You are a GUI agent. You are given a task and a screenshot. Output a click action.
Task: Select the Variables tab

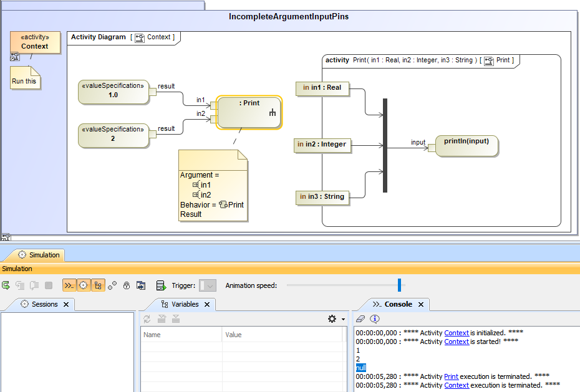click(185, 304)
